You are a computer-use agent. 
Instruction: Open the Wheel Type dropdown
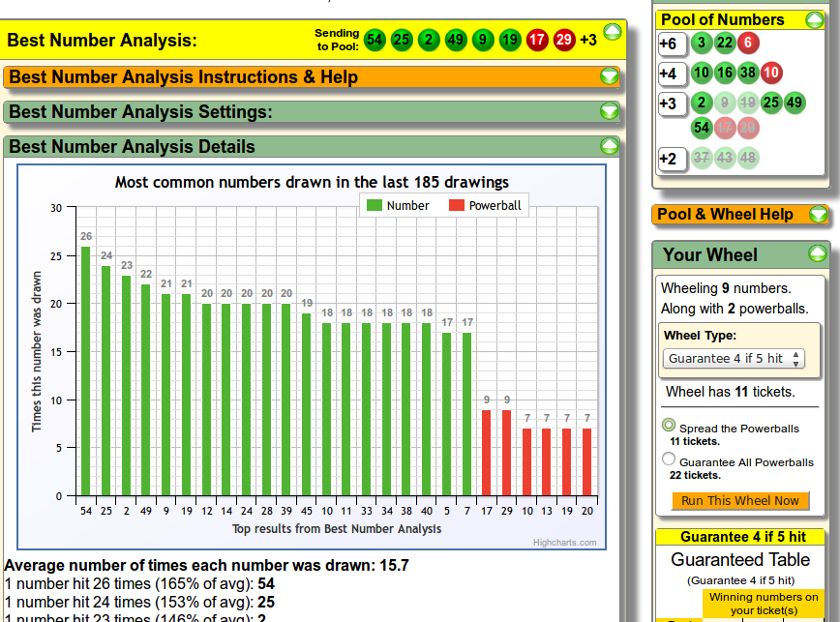[735, 358]
